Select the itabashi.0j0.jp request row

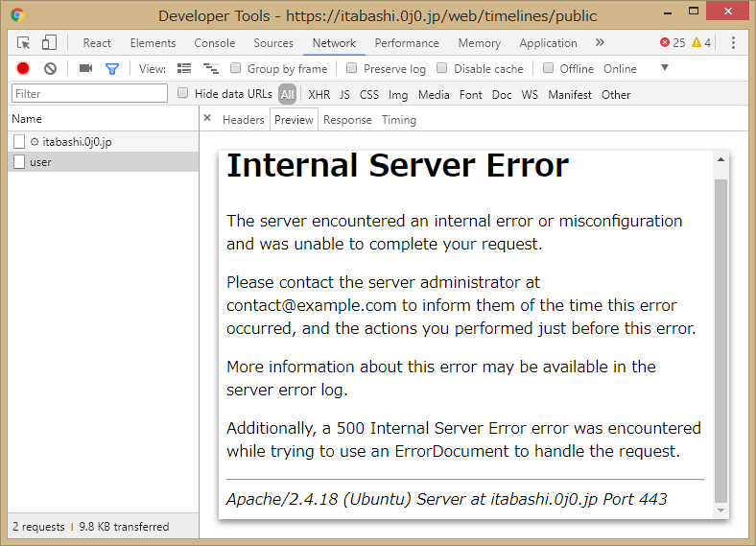pos(77,141)
